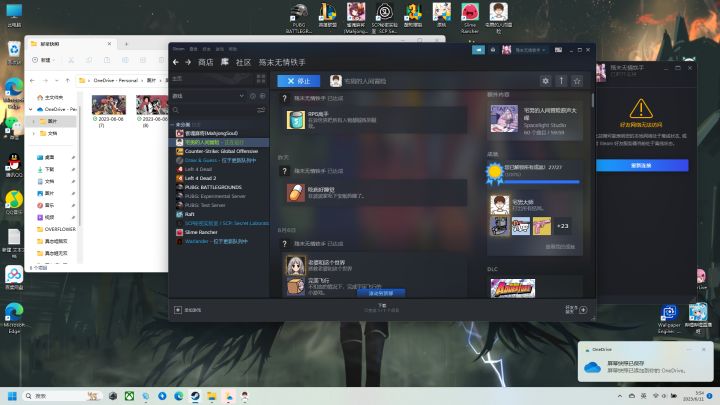720x405 pixels.
Task: Select Counter-Strike: Global Offensive in library
Action: pyautogui.click(x=221, y=151)
